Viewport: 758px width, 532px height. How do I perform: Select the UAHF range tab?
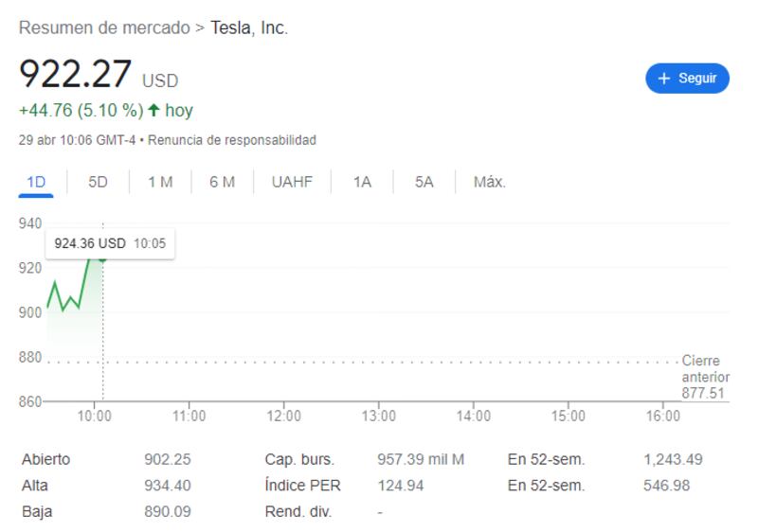[x=292, y=182]
